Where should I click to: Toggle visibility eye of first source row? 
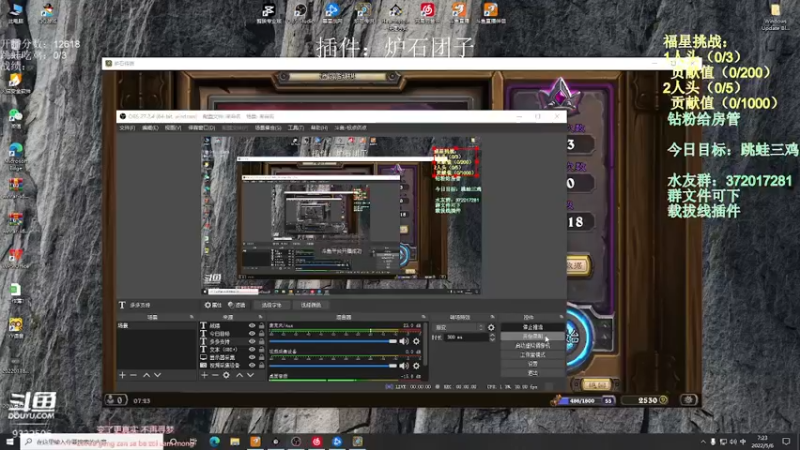pyautogui.click(x=252, y=326)
